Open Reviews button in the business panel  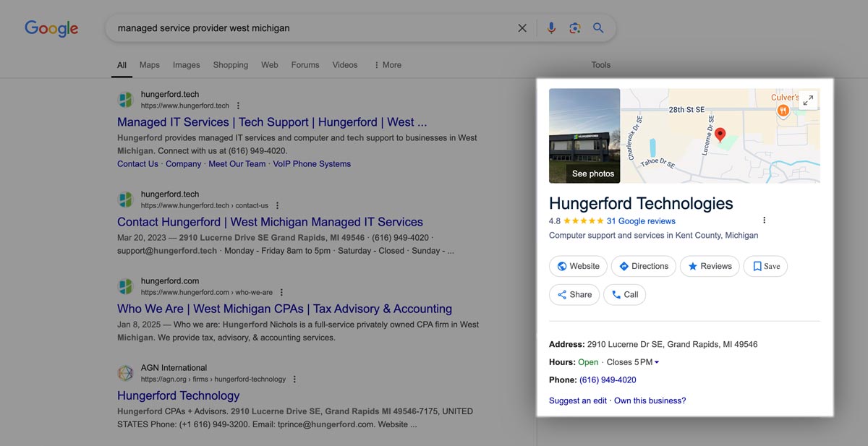click(x=710, y=266)
